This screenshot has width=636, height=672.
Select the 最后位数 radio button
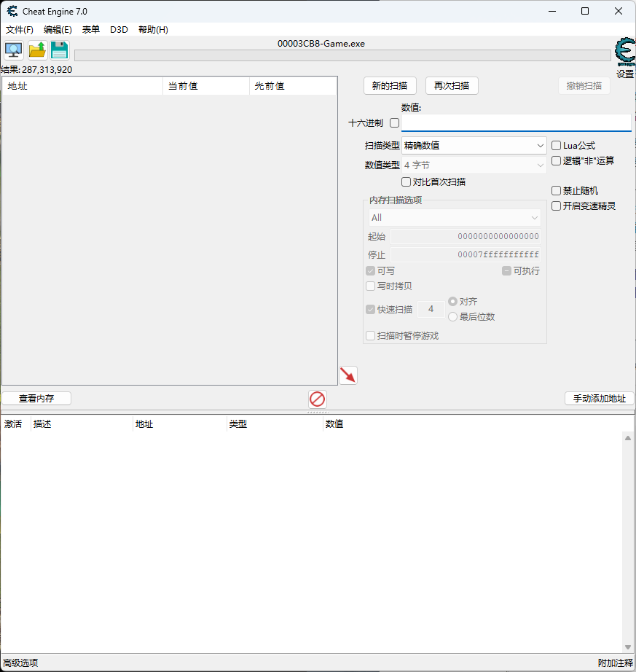(452, 317)
